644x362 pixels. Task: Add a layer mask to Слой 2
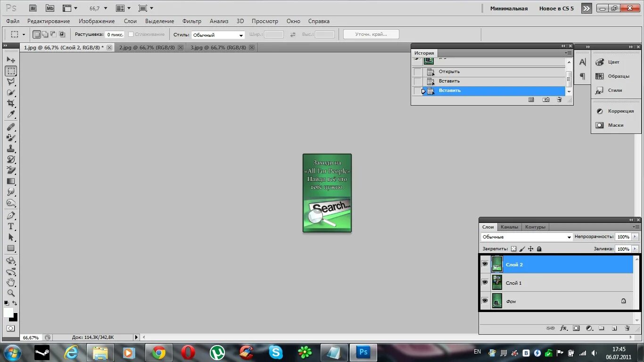576,328
